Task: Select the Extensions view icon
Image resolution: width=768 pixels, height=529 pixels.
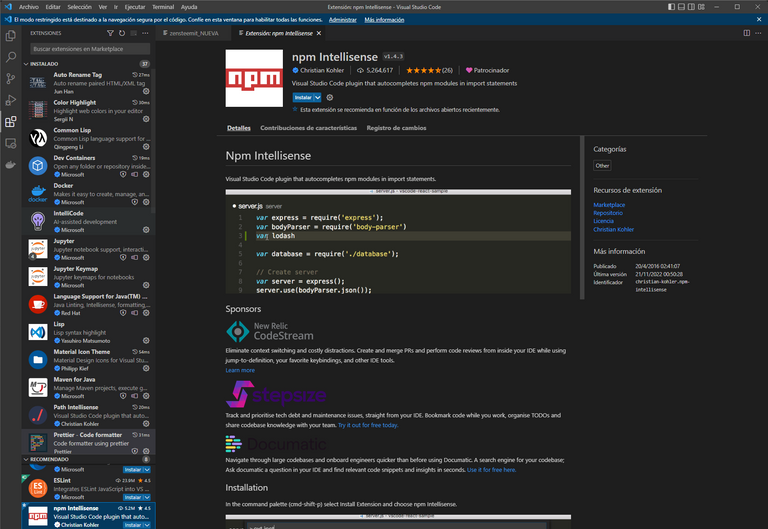Action: point(10,121)
